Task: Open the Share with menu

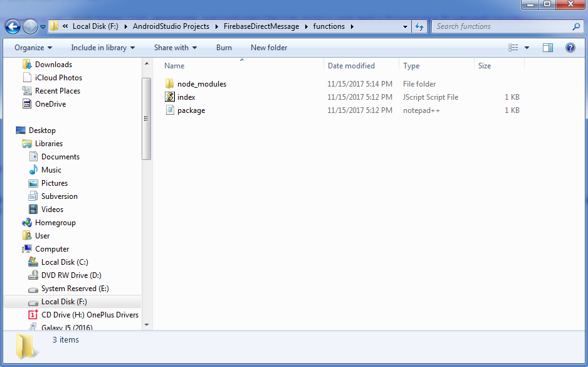Action: tap(175, 48)
